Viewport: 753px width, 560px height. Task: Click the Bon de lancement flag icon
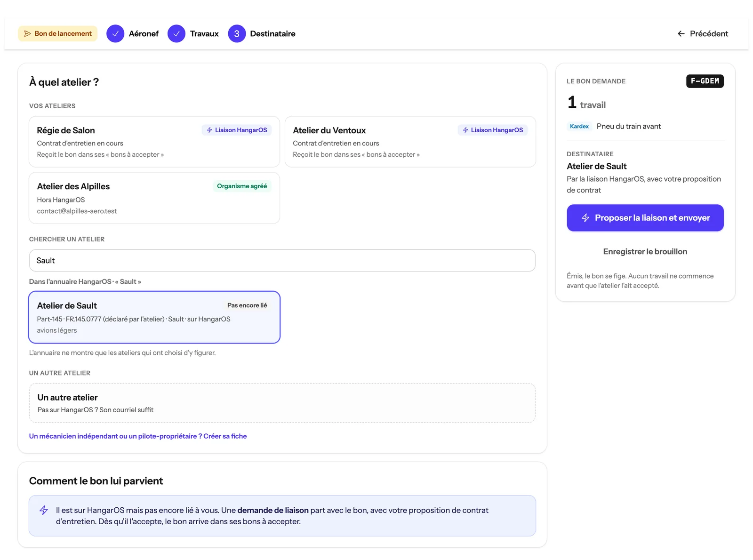27,33
